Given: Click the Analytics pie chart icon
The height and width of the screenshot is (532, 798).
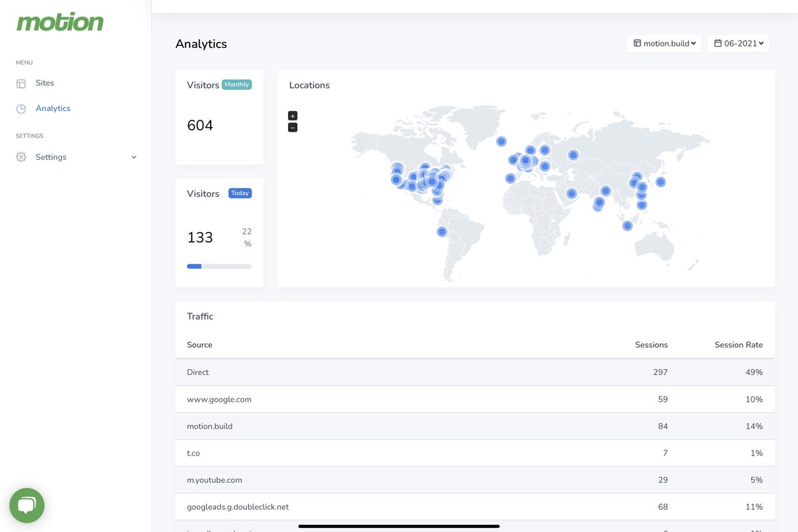Looking at the screenshot, I should click(21, 108).
